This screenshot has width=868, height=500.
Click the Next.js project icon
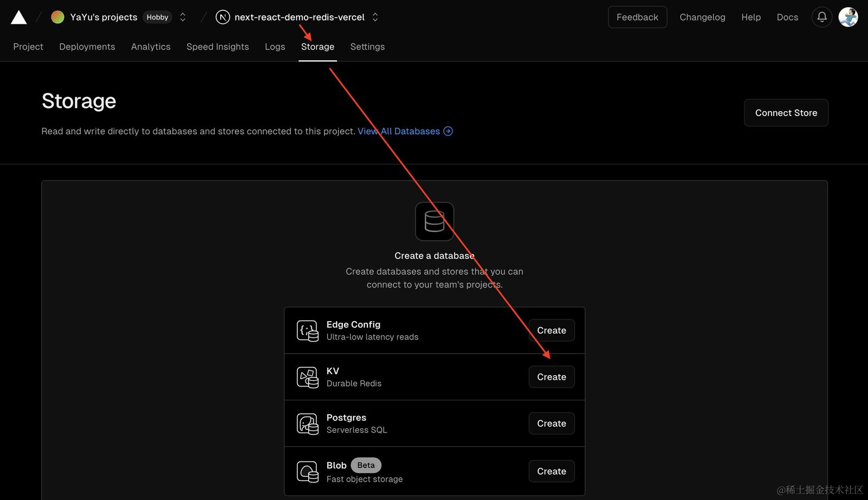222,17
